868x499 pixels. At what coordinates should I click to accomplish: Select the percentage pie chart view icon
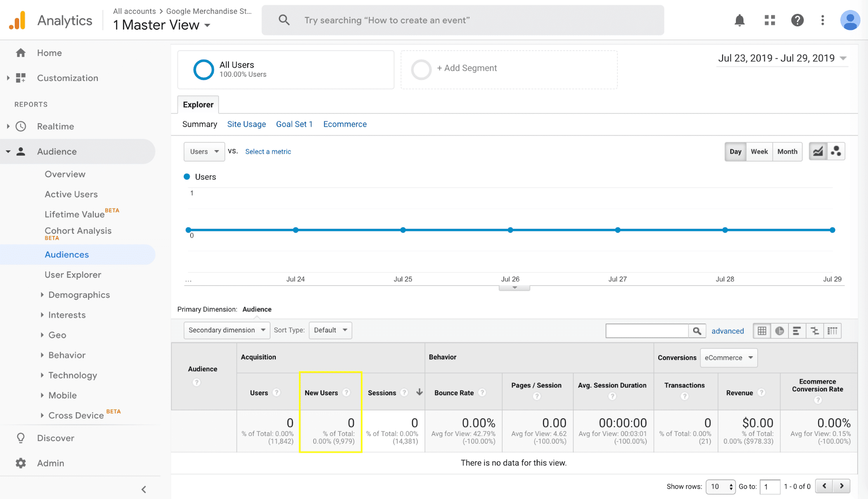[779, 331]
